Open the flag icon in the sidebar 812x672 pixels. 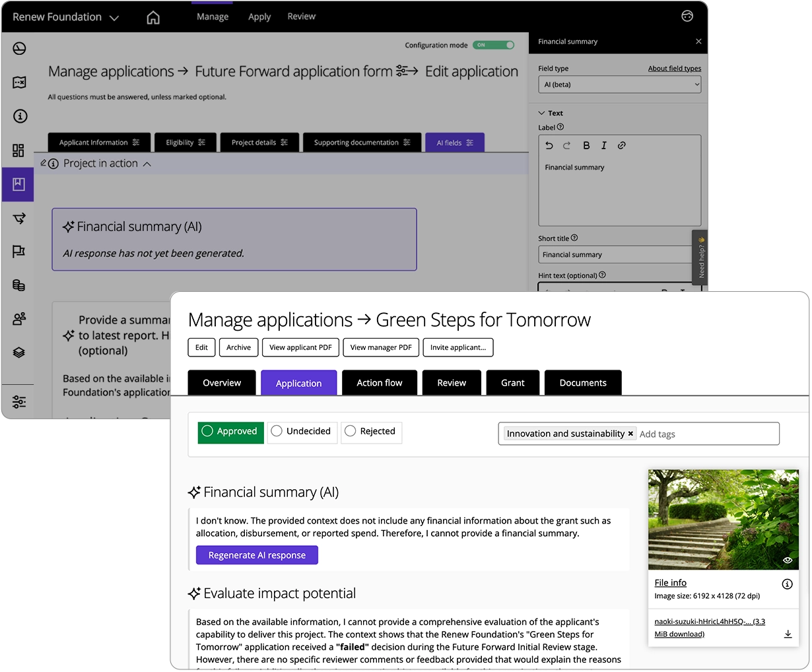point(18,252)
